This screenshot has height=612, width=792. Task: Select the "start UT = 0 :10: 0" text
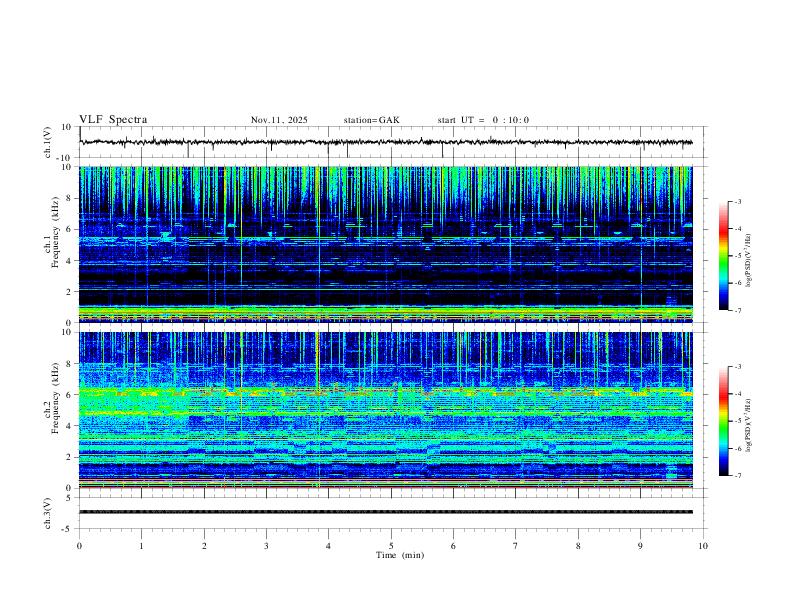(483, 120)
